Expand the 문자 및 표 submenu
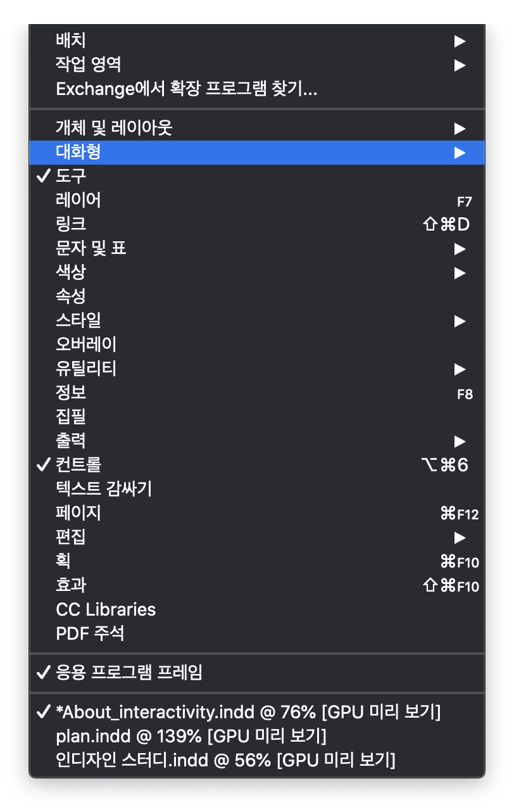514x812 pixels. click(x=257, y=248)
